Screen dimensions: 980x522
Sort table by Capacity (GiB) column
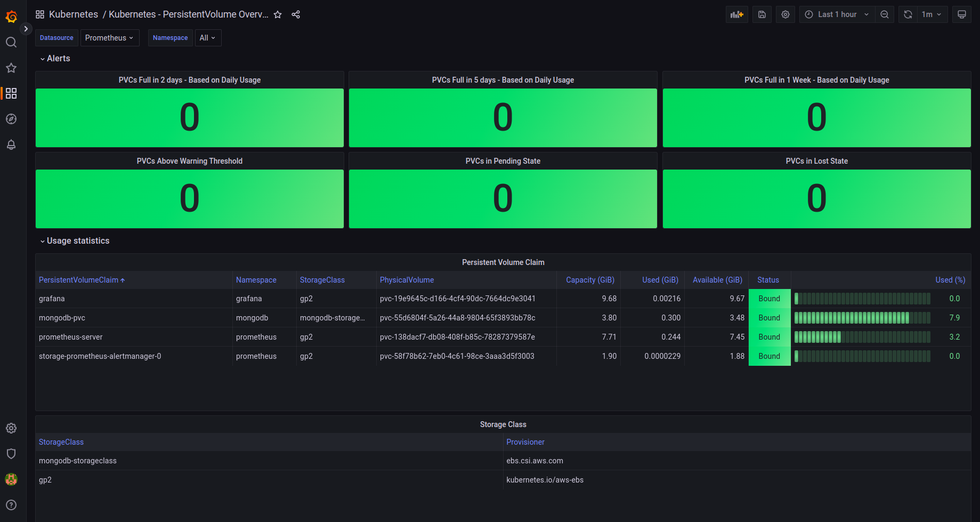[589, 280]
